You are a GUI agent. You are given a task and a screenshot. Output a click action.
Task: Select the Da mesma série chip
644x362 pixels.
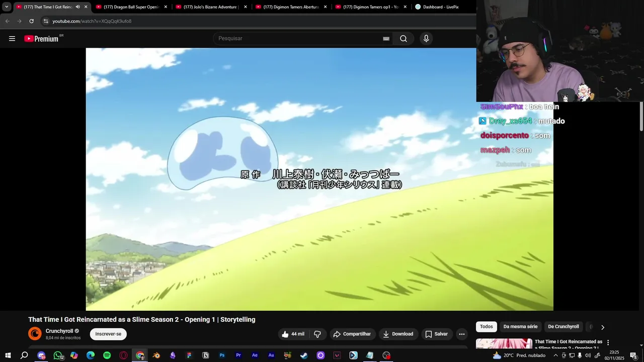coord(520,327)
